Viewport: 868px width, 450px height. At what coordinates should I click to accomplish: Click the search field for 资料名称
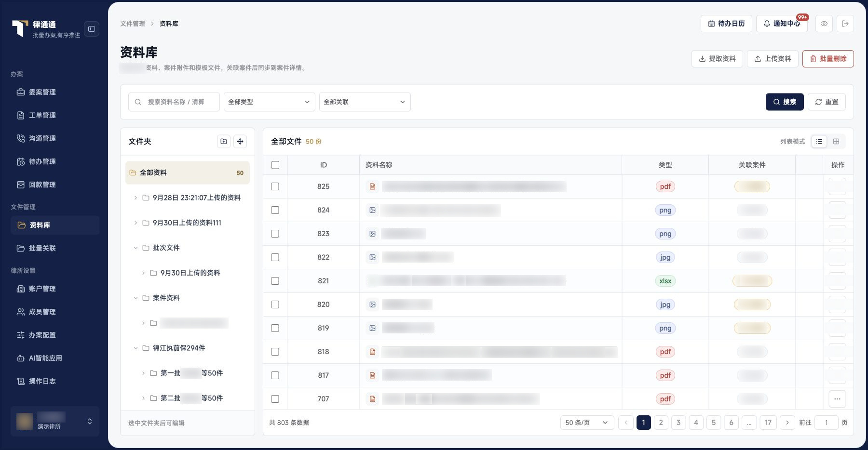tap(174, 102)
